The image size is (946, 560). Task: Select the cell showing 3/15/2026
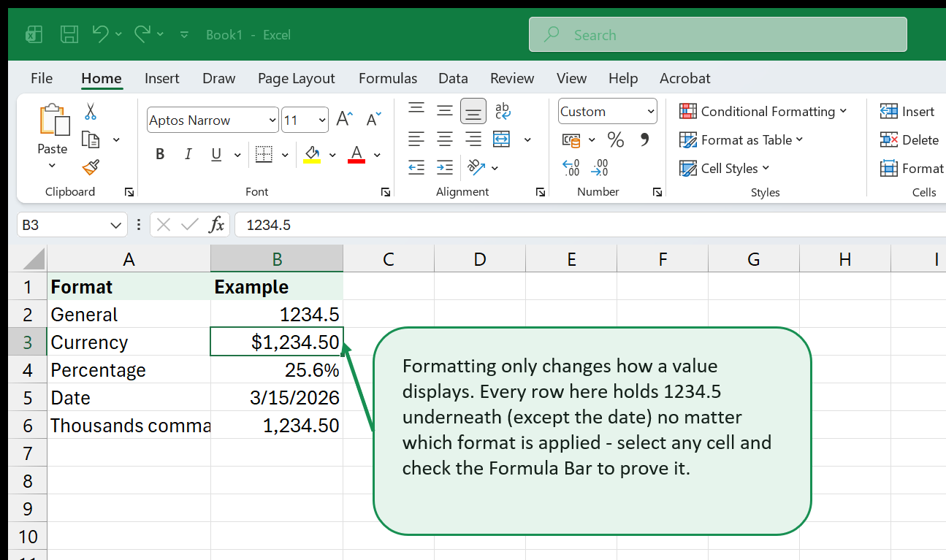tap(277, 398)
